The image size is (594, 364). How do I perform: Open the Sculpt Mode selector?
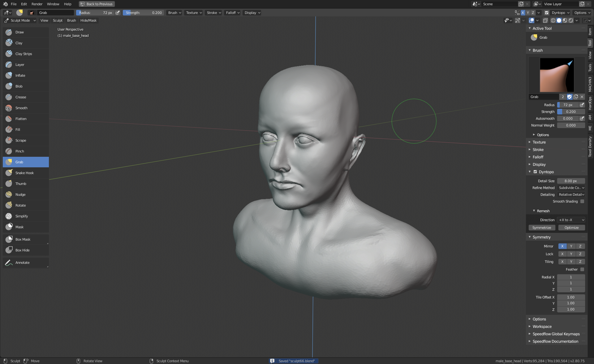[20, 20]
